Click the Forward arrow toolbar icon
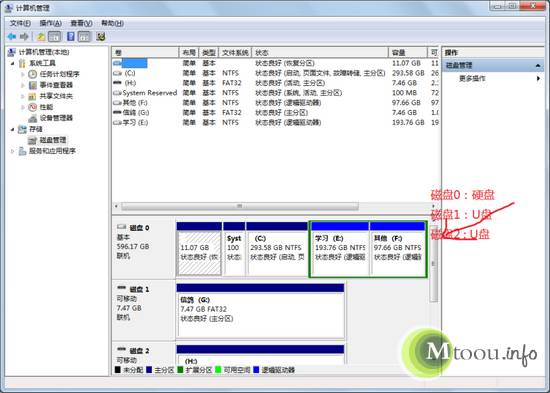Image resolution: width=550 pixels, height=393 pixels. tap(24, 36)
